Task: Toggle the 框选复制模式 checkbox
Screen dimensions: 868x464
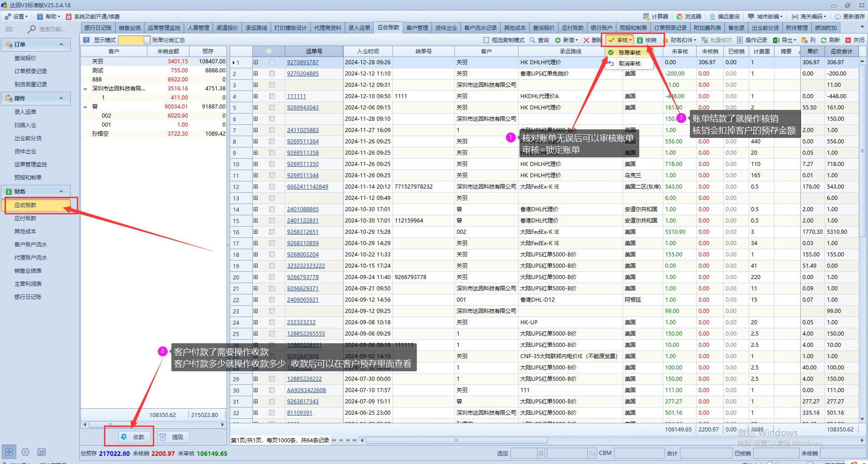Action: click(x=486, y=40)
